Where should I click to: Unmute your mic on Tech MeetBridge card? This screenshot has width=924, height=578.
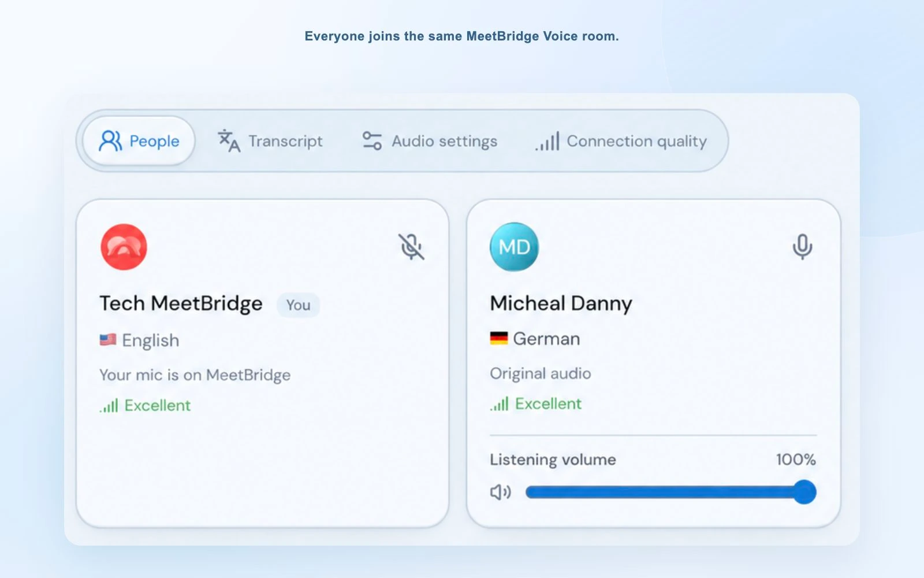[411, 247]
